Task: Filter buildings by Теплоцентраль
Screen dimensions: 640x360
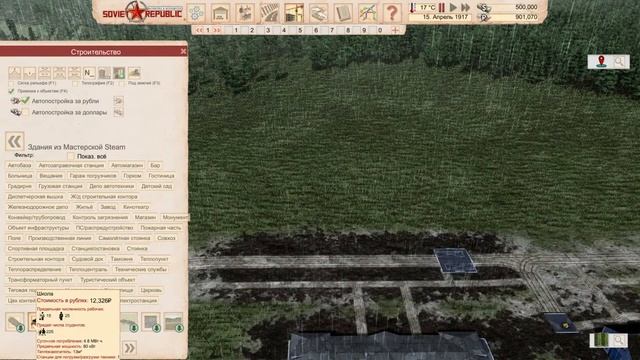Action: point(88,269)
